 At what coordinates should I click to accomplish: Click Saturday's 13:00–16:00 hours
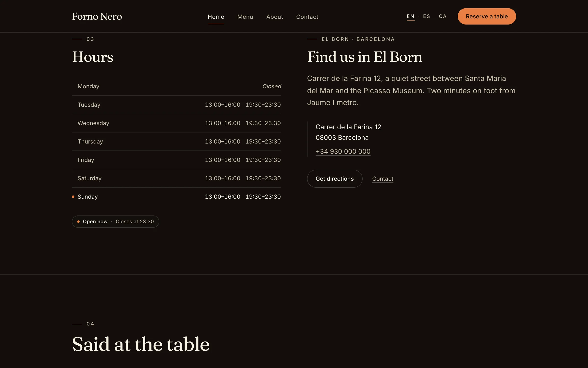(222, 178)
